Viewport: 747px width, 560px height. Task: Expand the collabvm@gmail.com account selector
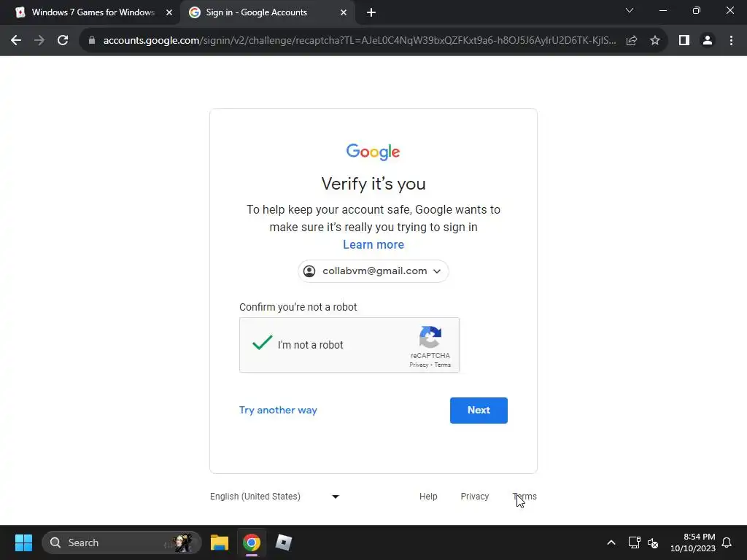coord(373,271)
